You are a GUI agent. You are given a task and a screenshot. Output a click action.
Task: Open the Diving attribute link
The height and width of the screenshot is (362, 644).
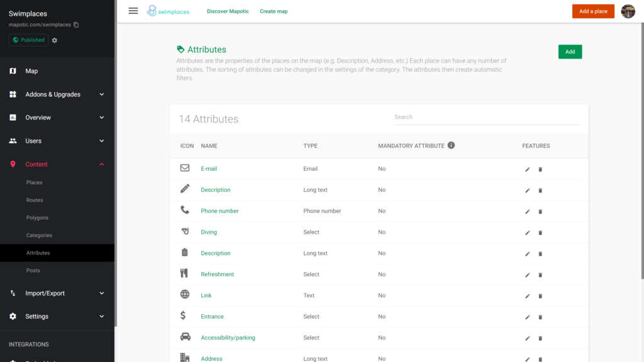coord(209,232)
